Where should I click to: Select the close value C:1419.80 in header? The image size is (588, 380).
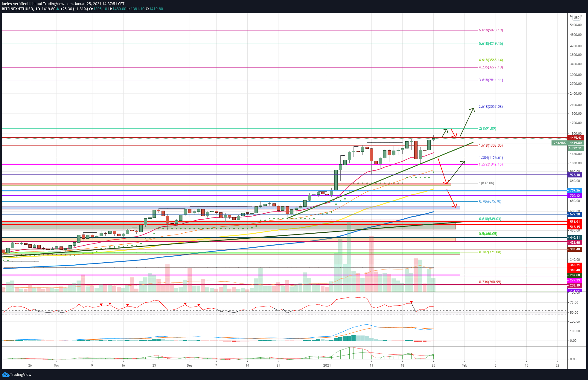[x=154, y=9]
